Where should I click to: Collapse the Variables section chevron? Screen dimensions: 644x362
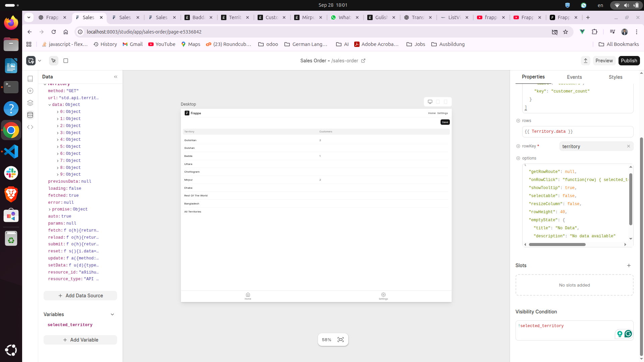[112, 314]
